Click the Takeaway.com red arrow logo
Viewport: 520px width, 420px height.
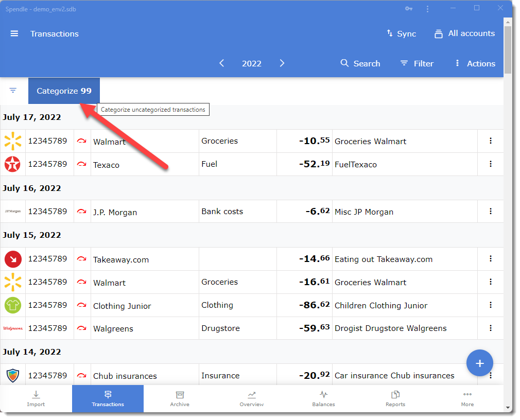13,259
